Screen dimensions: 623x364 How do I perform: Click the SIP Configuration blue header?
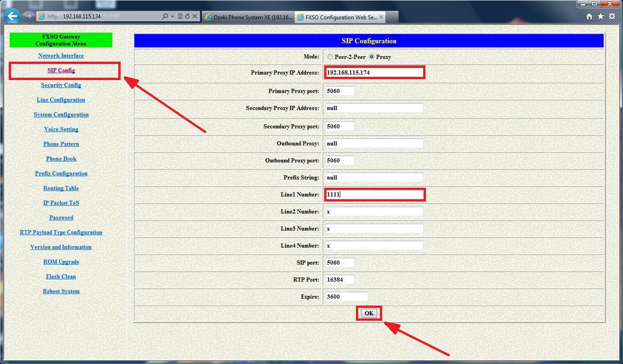pos(369,41)
